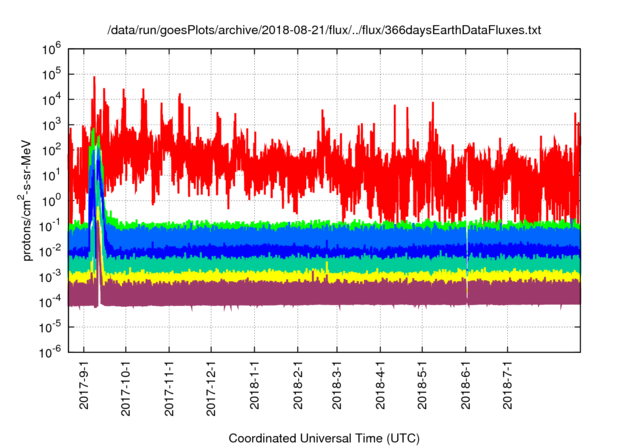Click the 2017-11-1 date label

tap(169, 388)
